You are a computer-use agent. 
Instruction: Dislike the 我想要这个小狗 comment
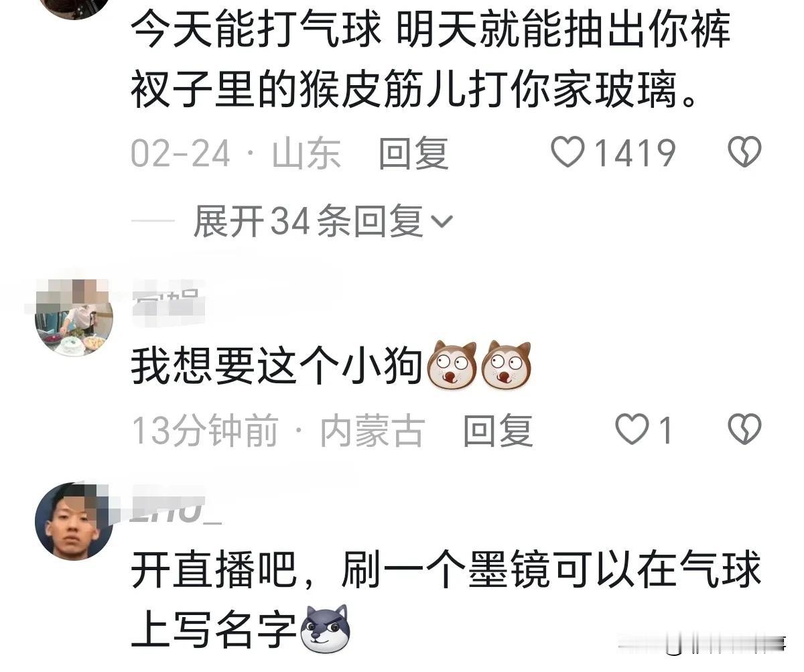pyautogui.click(x=744, y=429)
